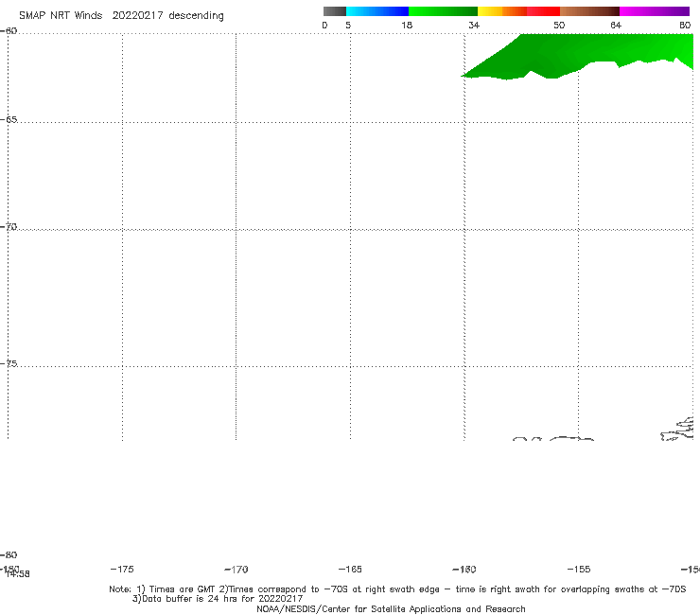Click the cyan-blue segment of the color bar
Viewport: 700px width, 615px height.
377,11
